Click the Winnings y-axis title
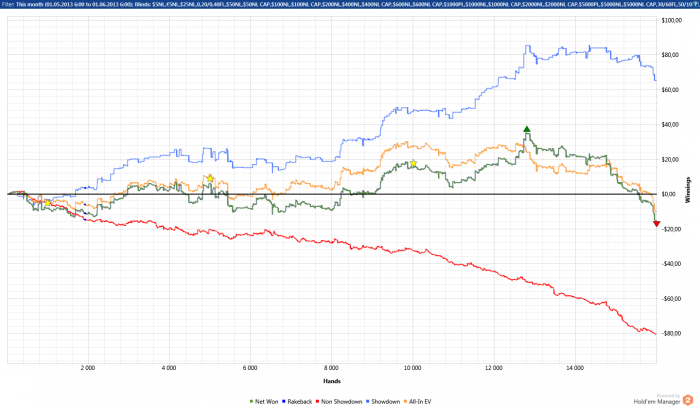The height and width of the screenshot is (408, 700). coord(688,190)
